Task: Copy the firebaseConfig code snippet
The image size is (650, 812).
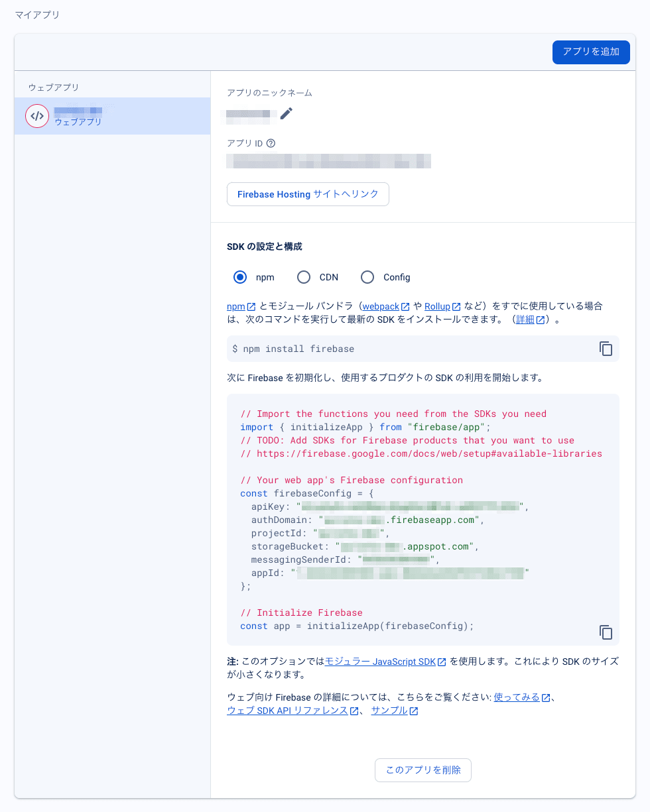Action: (x=606, y=632)
